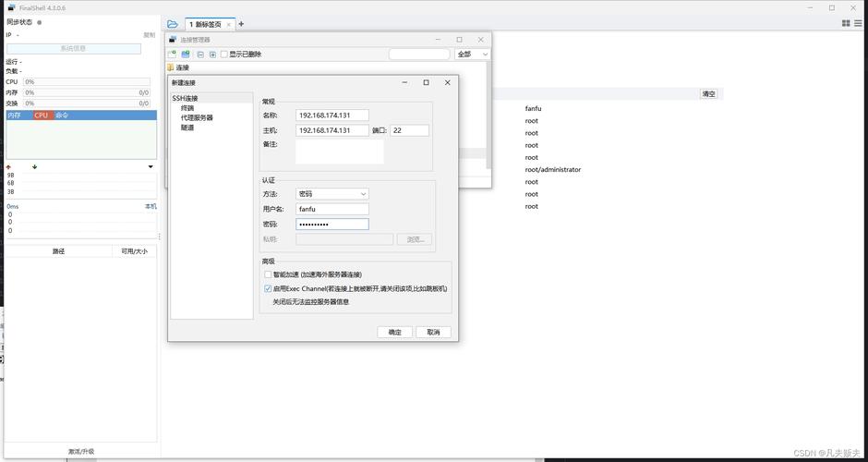Screen dimensions: 868x462
Task: Click the 备注 notes text area
Action: click(339, 152)
